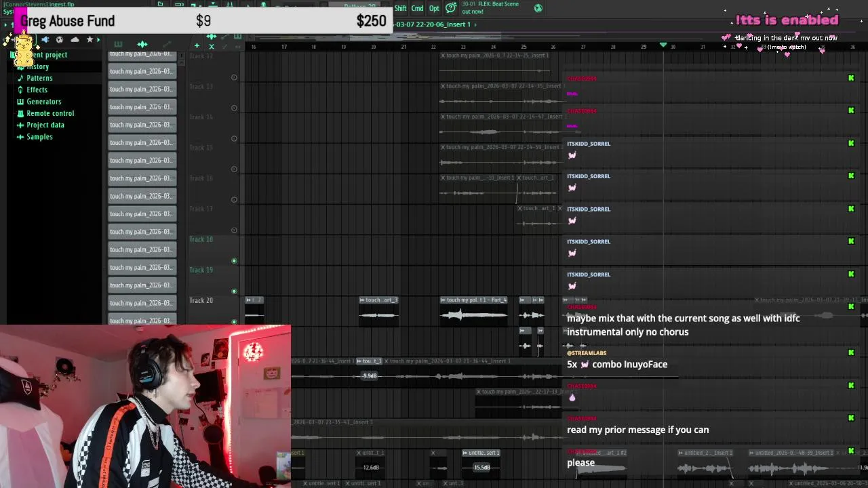Click the round icon right of Opt
The width and height of the screenshot is (868, 488).
pos(451,8)
